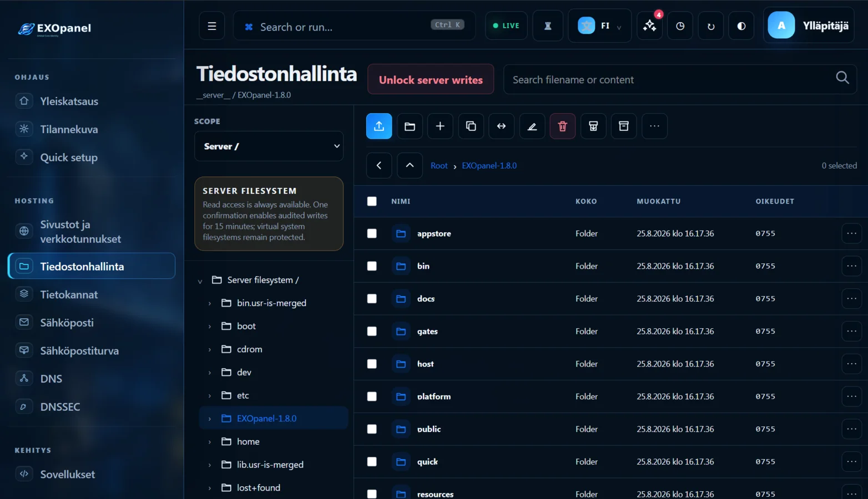
Task: Open the Ylläpitäjä account button
Action: click(x=809, y=26)
